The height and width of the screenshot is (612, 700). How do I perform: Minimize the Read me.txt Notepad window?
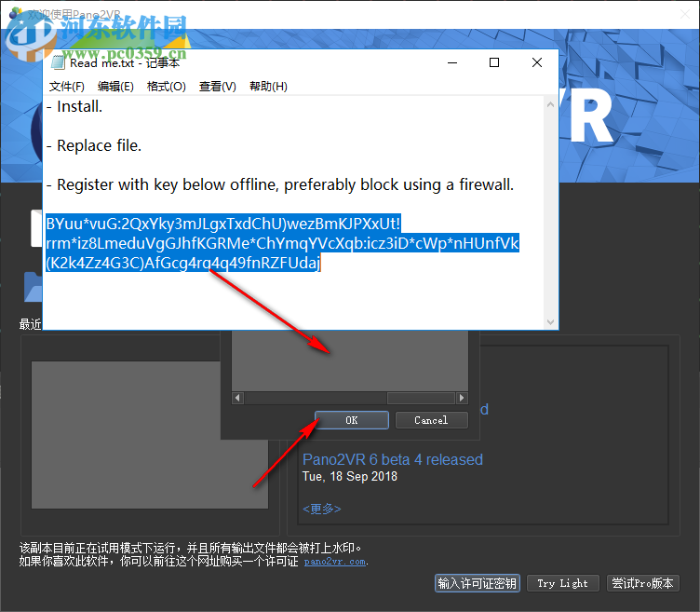[x=452, y=62]
